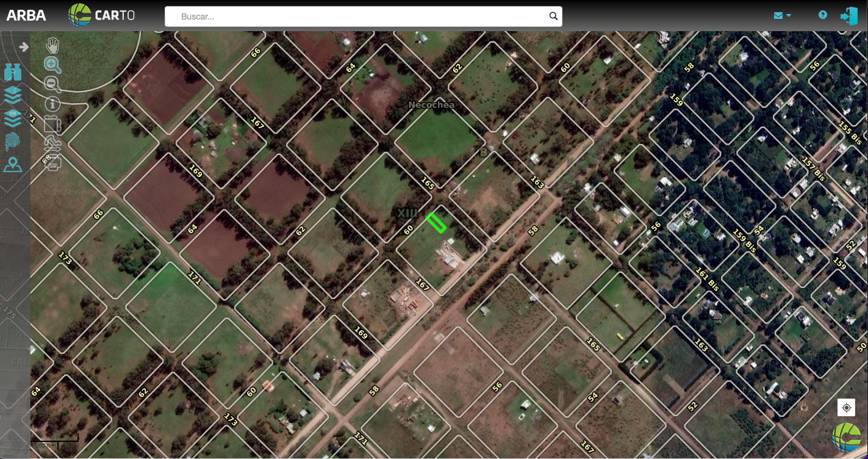Select the zoom in magnifier tool

53,65
